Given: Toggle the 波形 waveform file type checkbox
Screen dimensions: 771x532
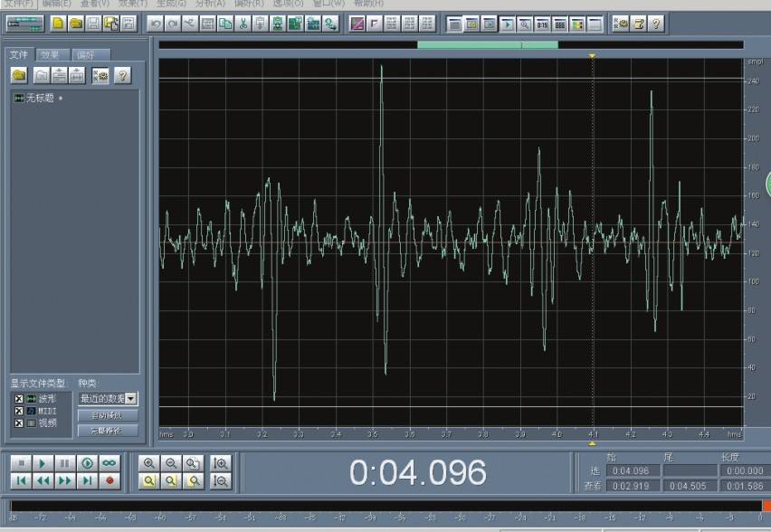Looking at the screenshot, I should (x=18, y=398).
